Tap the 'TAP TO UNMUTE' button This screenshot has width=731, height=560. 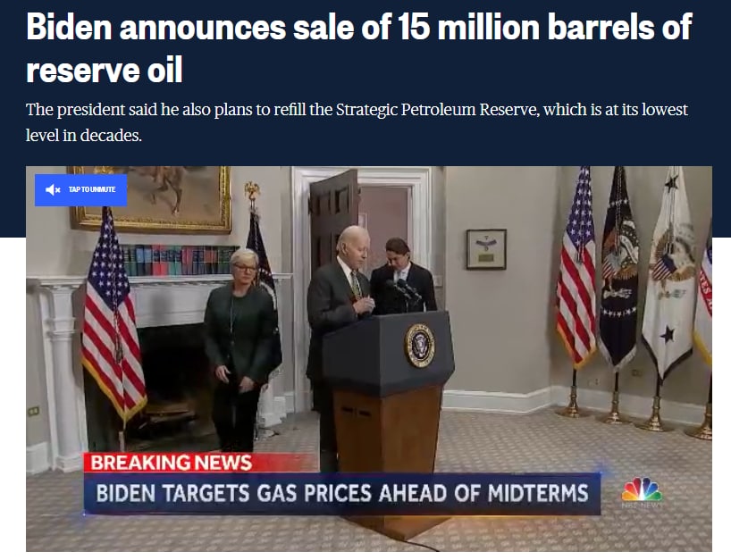[x=80, y=189]
